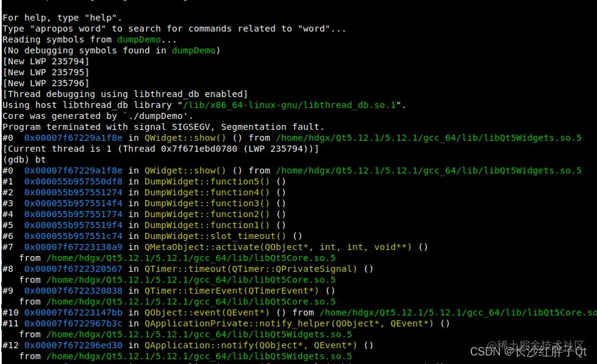Image resolution: width=597 pixels, height=364 pixels.
Task: Click address 0x000055b9575514f4 in frame #3
Action: (x=74, y=203)
